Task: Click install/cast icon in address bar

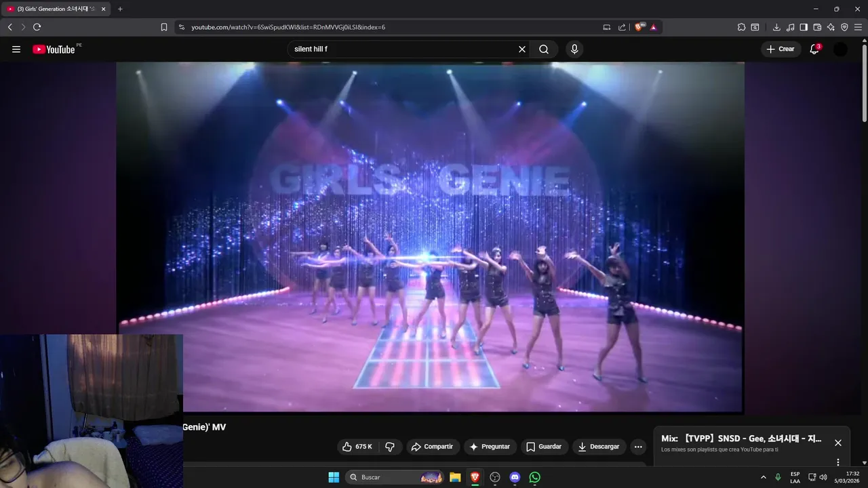Action: pos(607,27)
